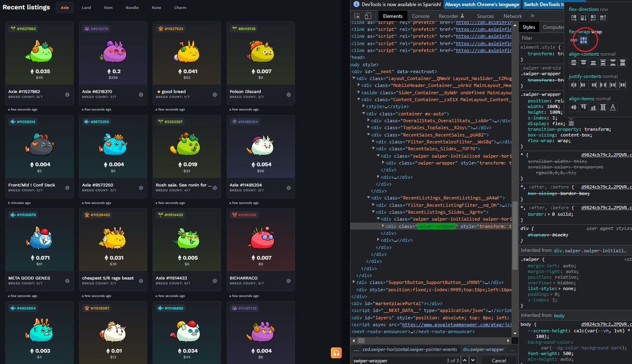Set justify-content to flex-start

(583, 85)
